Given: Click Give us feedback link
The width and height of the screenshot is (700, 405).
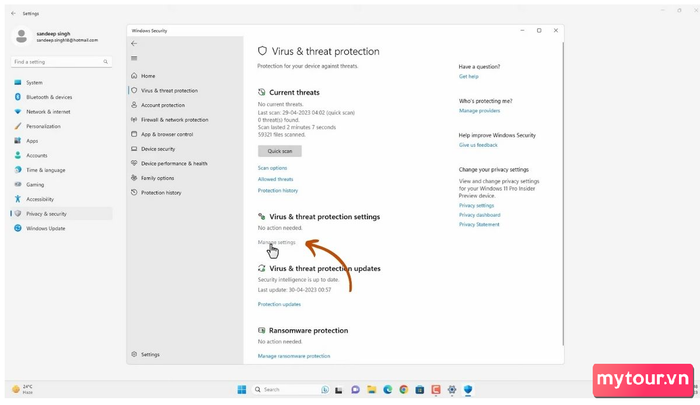Looking at the screenshot, I should pos(478,145).
